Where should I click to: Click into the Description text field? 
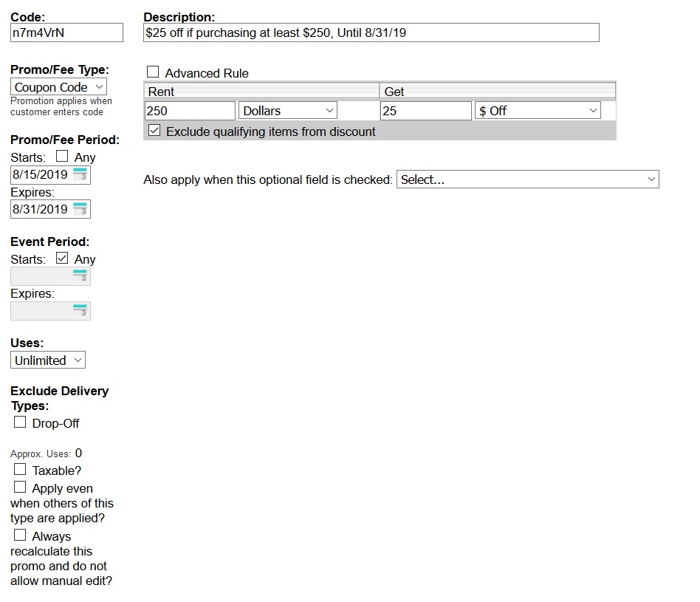point(371,33)
